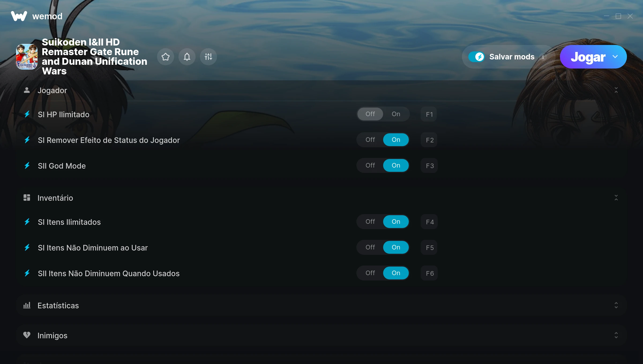This screenshot has width=643, height=364.
Task: Collapse the Inventário section
Action: (x=616, y=198)
